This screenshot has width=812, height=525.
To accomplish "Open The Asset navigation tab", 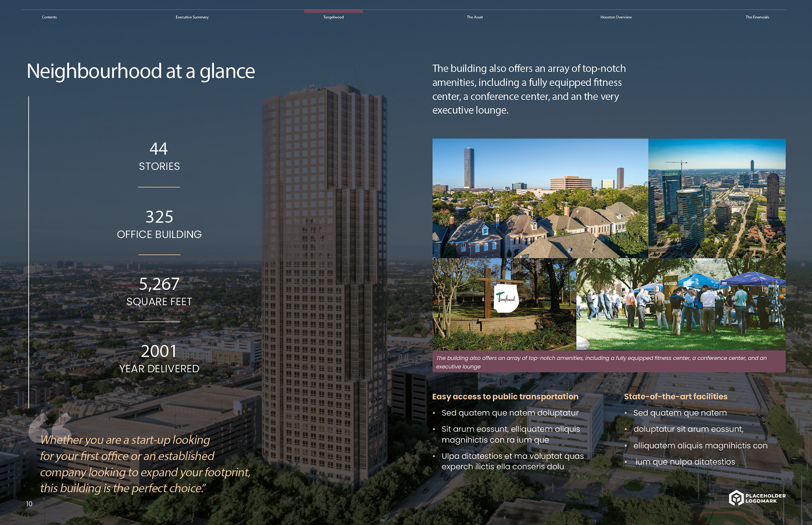I will (x=475, y=17).
